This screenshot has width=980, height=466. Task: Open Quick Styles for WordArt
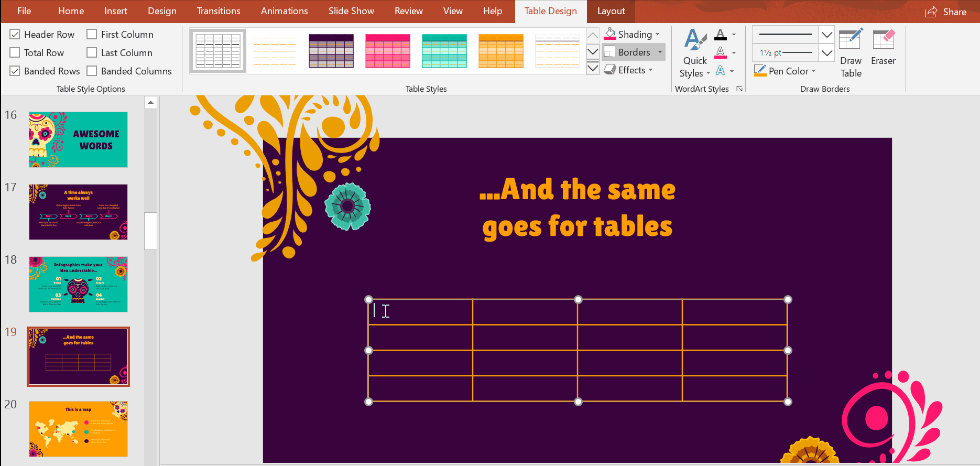[694, 53]
